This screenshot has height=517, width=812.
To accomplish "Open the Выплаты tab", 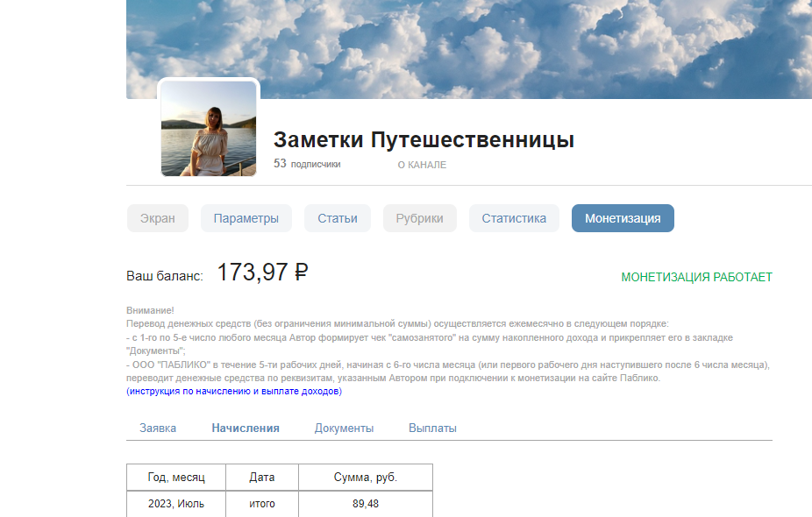I will 432,428.
